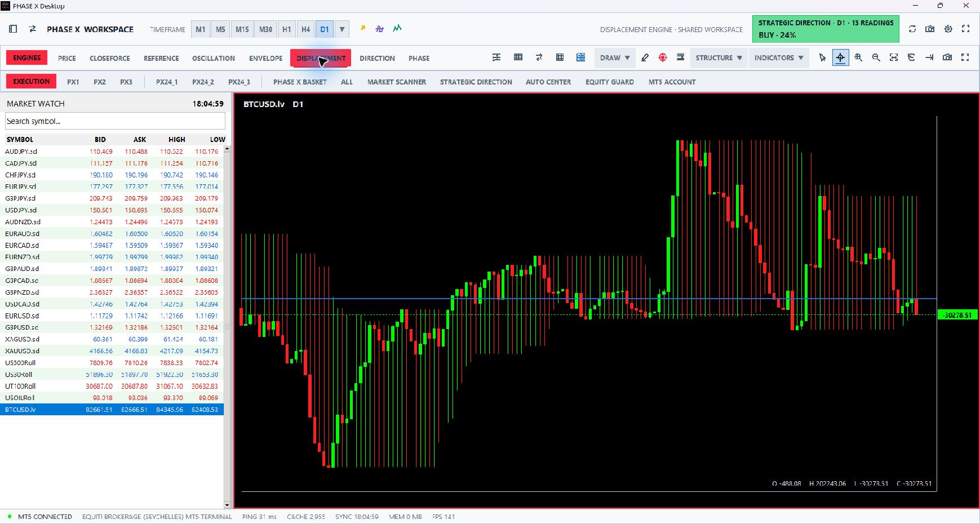Viewport: 980px width, 524px height.
Task: Click the red Engines button
Action: pos(27,57)
